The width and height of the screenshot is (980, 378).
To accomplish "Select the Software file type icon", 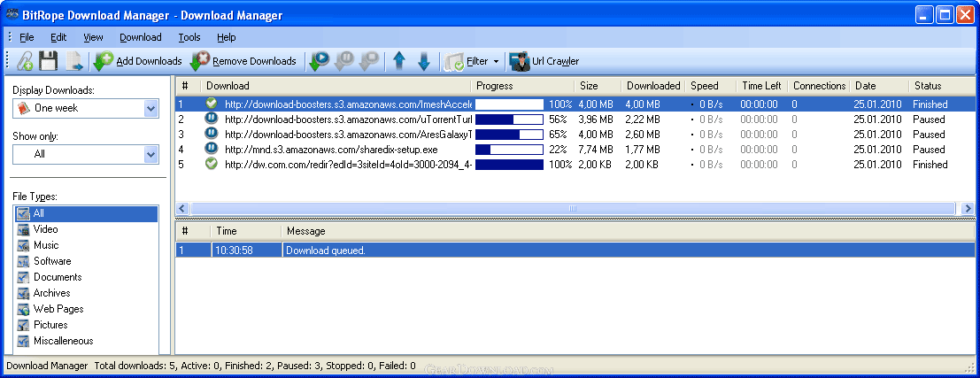I will point(23,261).
